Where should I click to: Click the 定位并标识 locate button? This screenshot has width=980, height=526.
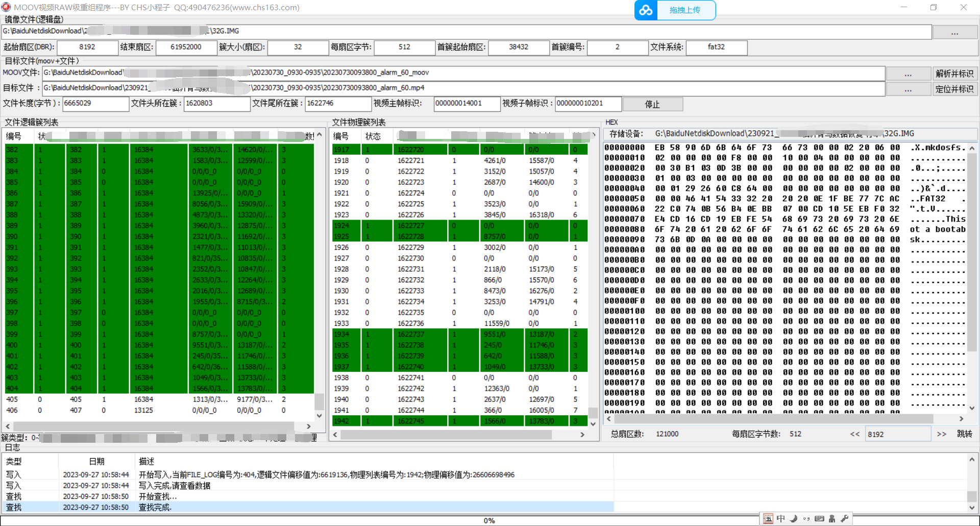(x=954, y=89)
